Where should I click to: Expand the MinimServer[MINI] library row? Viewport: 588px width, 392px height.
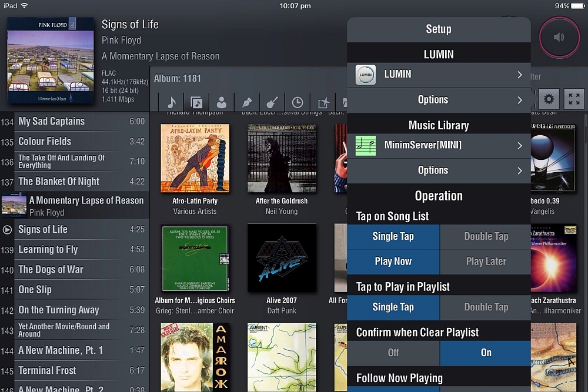click(439, 145)
